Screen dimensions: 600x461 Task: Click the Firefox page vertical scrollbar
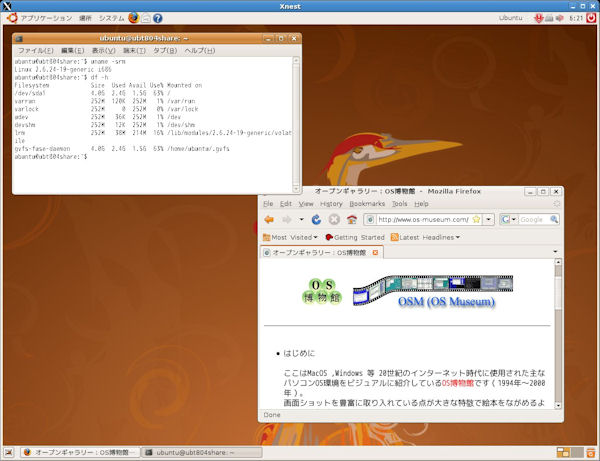click(558, 334)
